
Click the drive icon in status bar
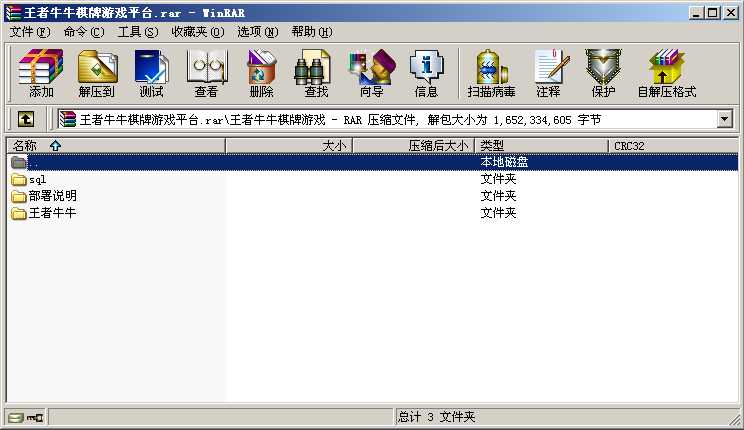[16, 418]
